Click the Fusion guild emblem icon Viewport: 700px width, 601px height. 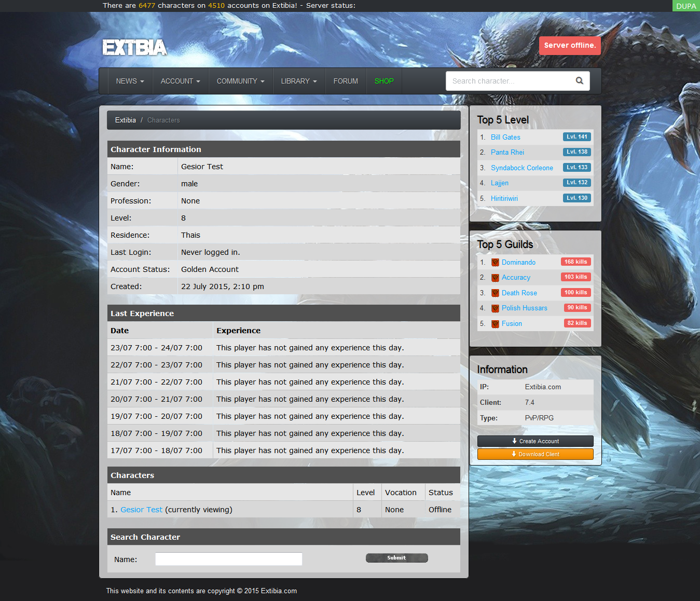point(495,324)
